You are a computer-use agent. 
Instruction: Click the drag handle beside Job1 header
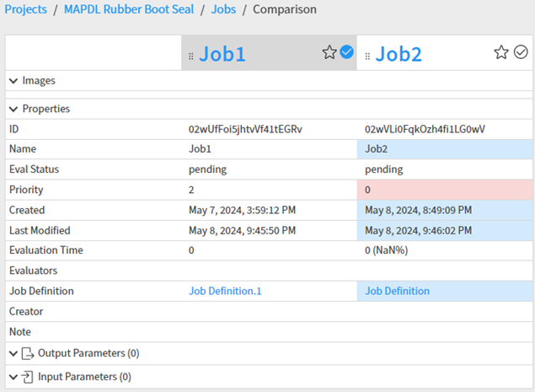pos(191,56)
